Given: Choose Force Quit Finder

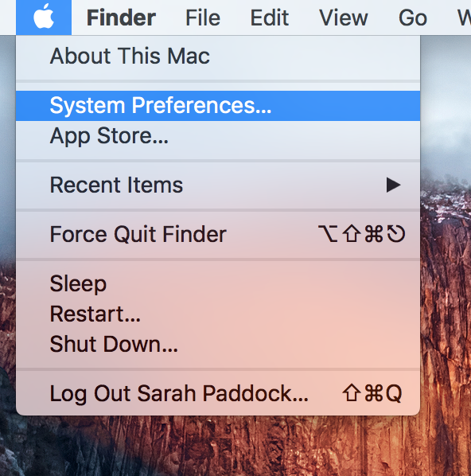Looking at the screenshot, I should click(x=218, y=234).
